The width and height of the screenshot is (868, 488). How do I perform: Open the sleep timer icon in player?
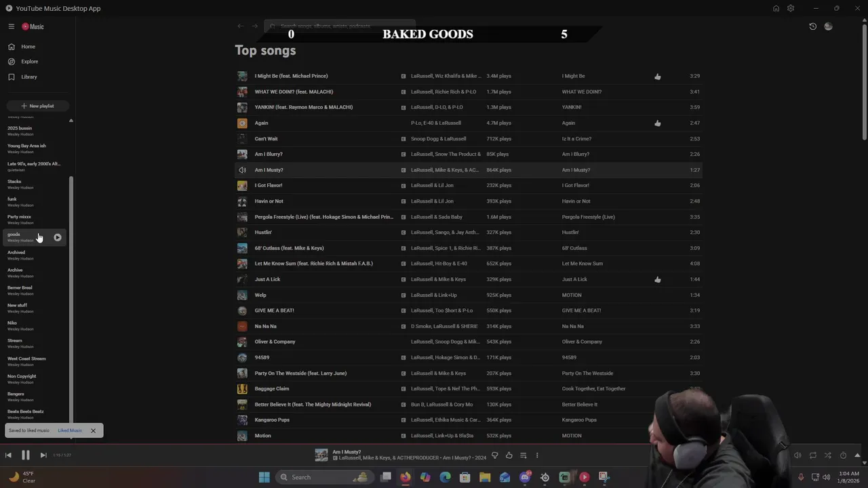(843, 455)
